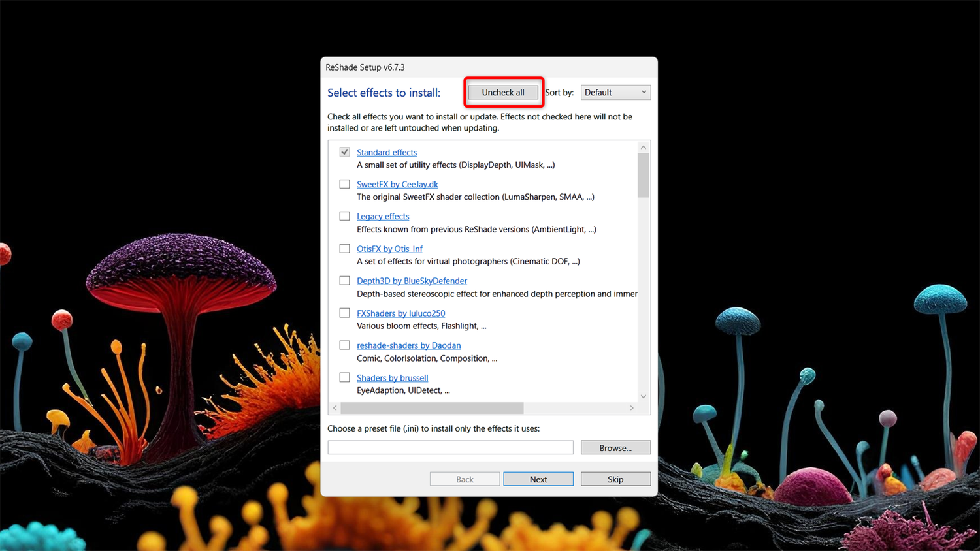The image size is (980, 551).
Task: Click the text 'Various bloom effects, Flashlight, ...'
Action: point(421,326)
